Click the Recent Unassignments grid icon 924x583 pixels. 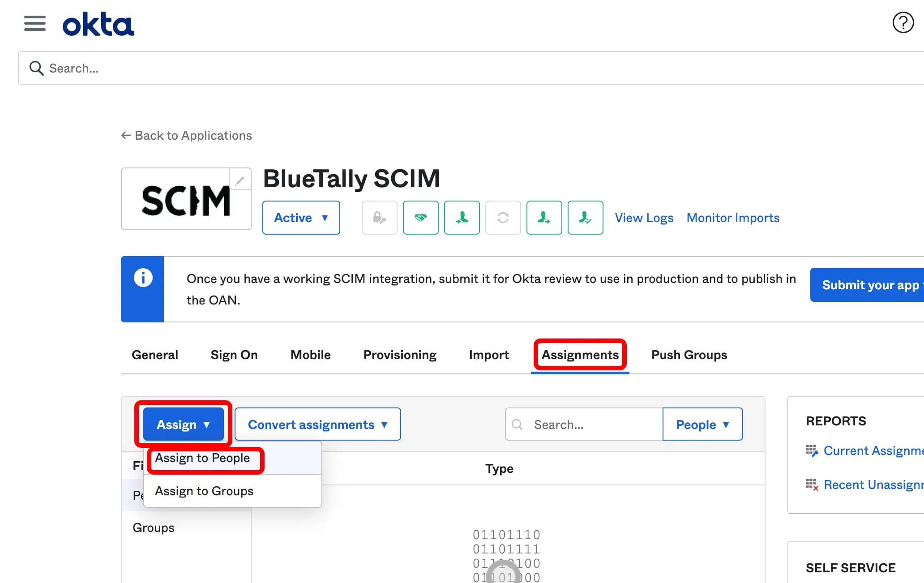[x=812, y=484]
